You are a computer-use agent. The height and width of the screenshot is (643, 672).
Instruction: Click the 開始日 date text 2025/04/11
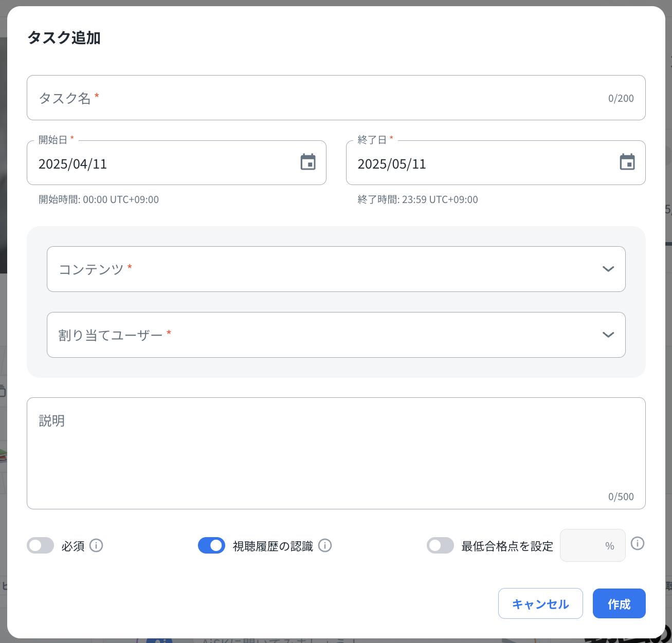click(73, 164)
